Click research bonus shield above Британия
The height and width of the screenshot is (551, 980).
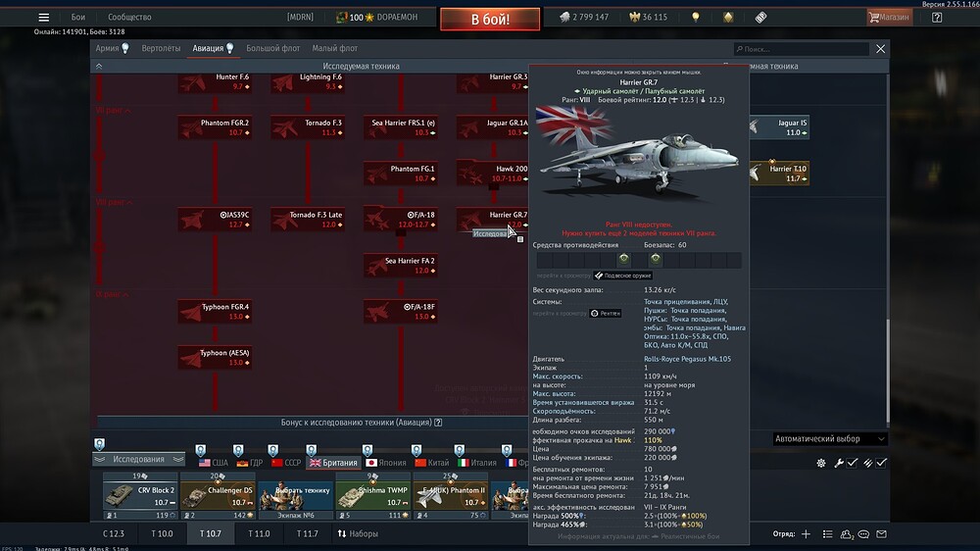(x=312, y=450)
